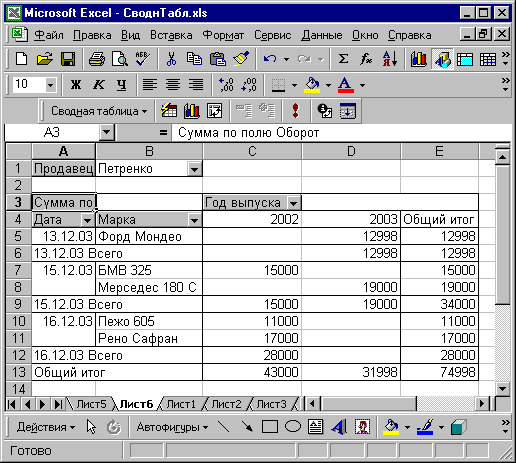Select column C header

coord(252,151)
